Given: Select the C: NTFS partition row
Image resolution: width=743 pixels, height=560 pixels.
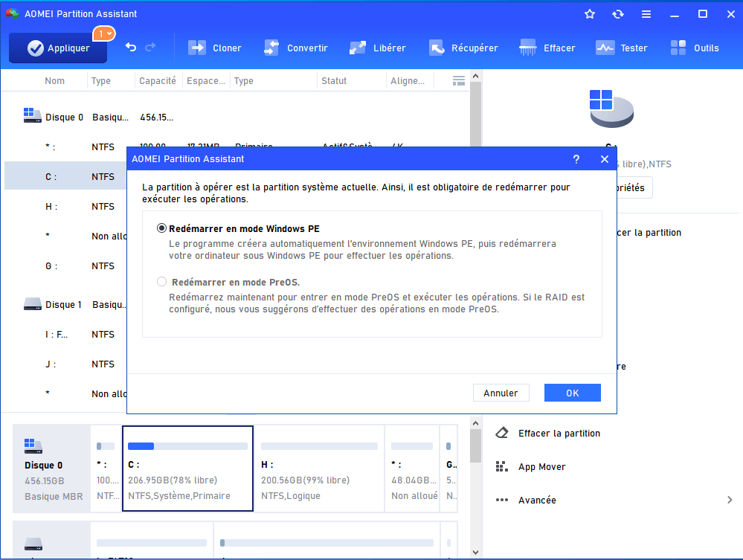Looking at the screenshot, I should coord(65,176).
